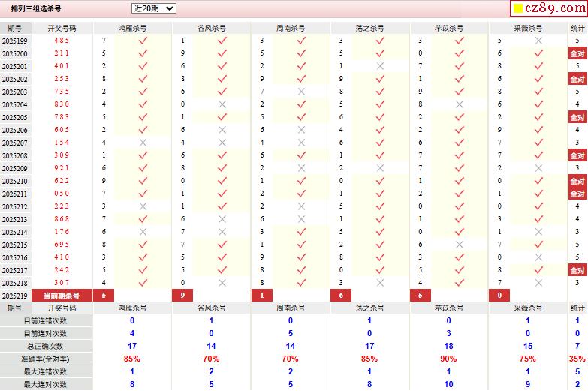Click the 全对 badge in row 2025200
The width and height of the screenshot is (588, 391).
click(577, 53)
